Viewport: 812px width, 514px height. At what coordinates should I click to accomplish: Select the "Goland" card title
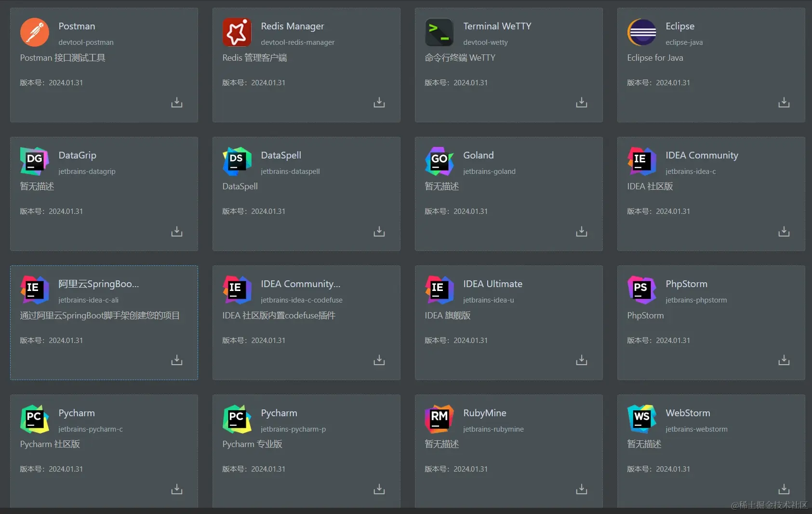(x=479, y=155)
